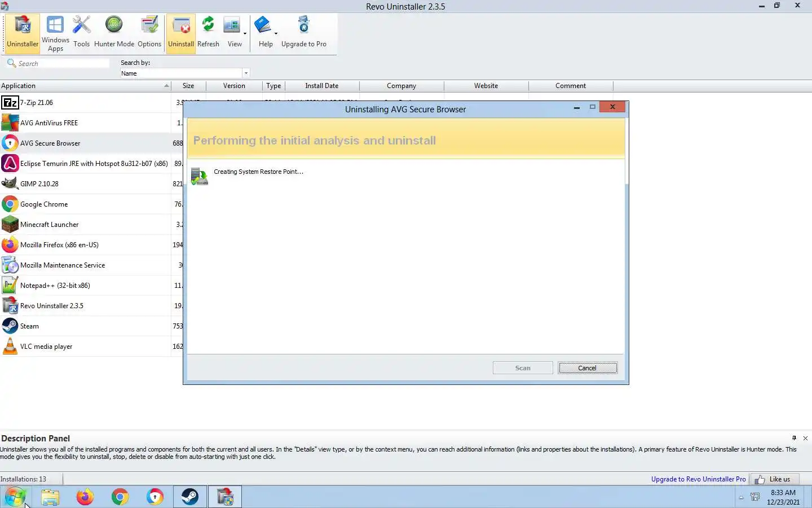
Task: Select the Mozilla Firefox icon in the list
Action: [x=10, y=245]
